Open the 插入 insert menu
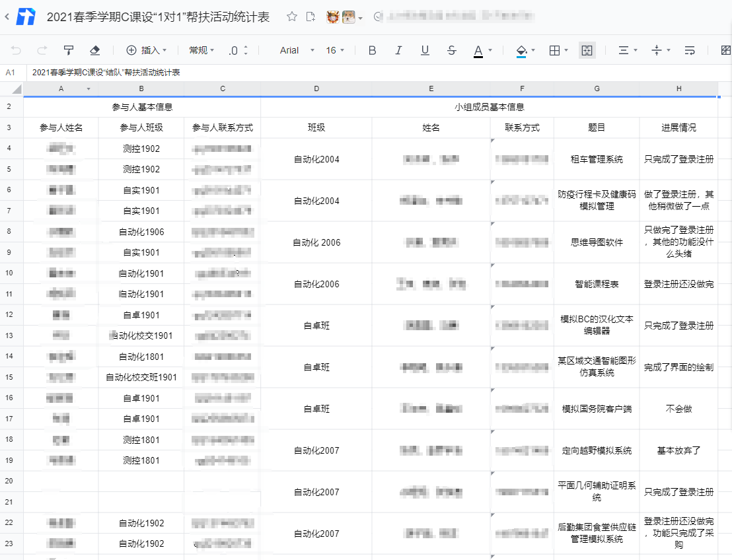The height and width of the screenshot is (560, 732). pyautogui.click(x=146, y=50)
